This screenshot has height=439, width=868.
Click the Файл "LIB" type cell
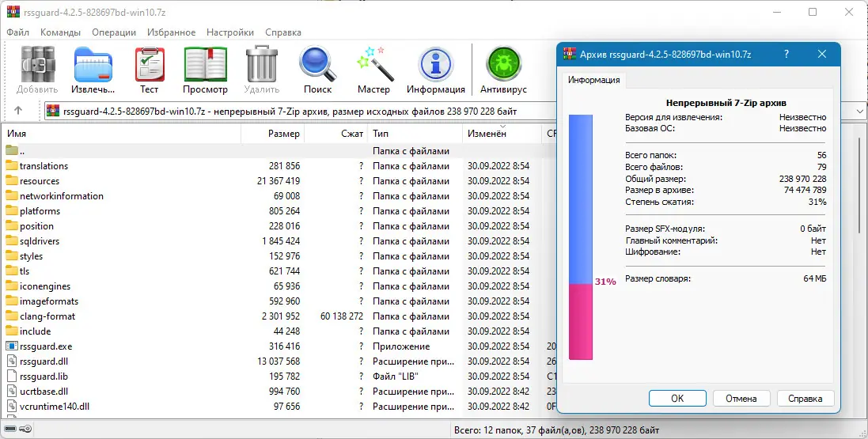point(396,376)
